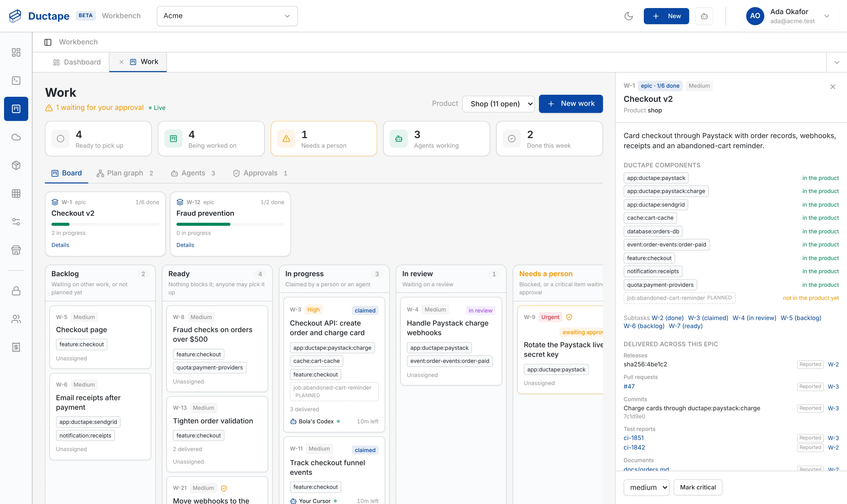Click the layers icon on W-12 epic card
Viewport: 847px width, 504px height.
pyautogui.click(x=180, y=202)
